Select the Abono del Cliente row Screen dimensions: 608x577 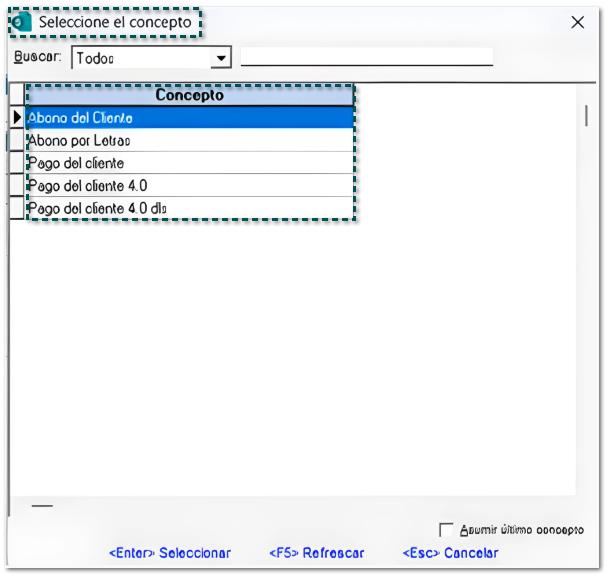click(190, 118)
